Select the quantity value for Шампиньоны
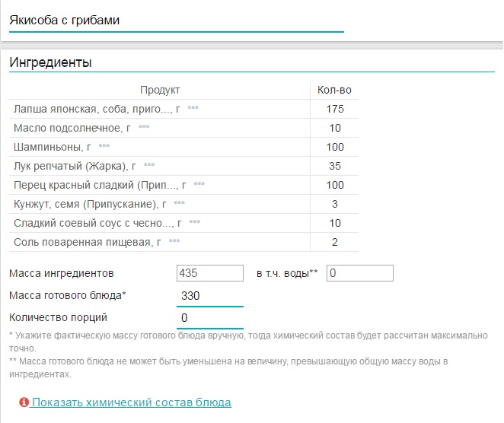 [334, 147]
